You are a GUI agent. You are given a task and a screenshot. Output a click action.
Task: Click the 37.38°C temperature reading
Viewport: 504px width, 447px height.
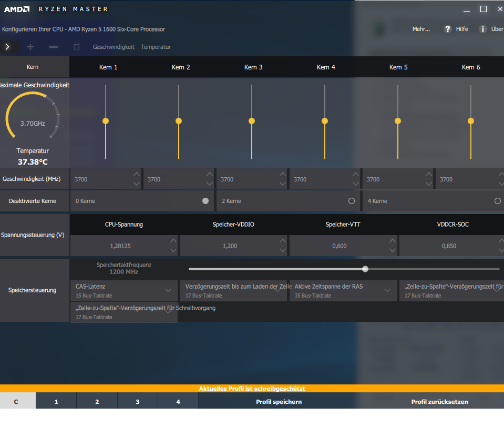click(x=33, y=162)
